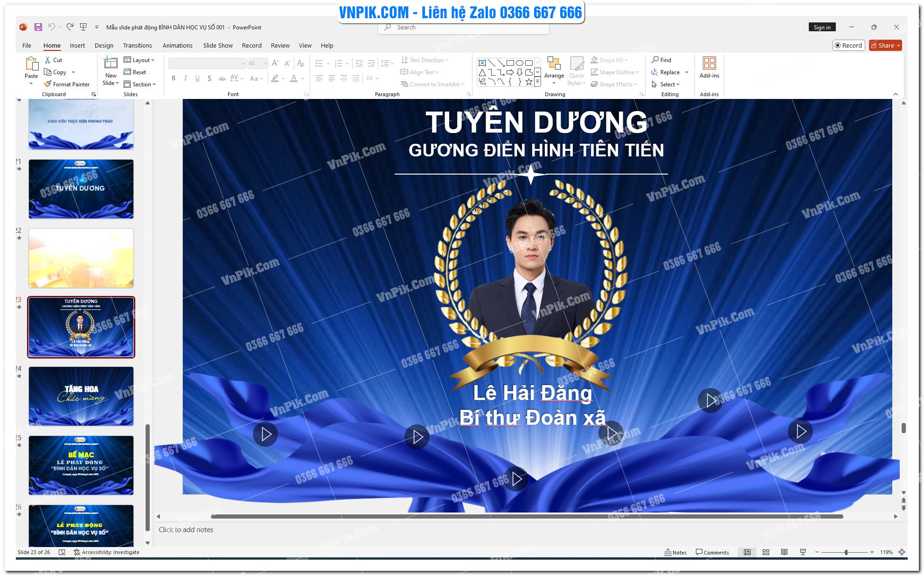Viewport: 924px width, 576px height.
Task: Open the Section dropdown
Action: tap(139, 84)
